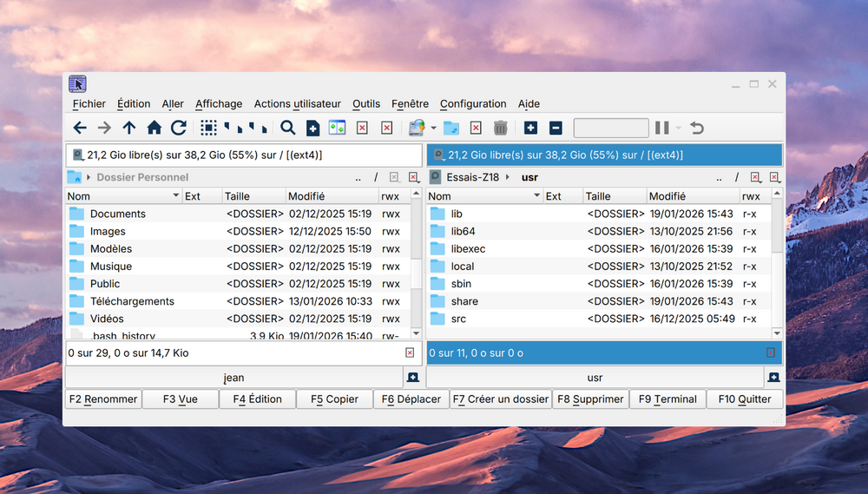This screenshot has height=494, width=868.
Task: Click the dark minus icon in toolbar
Action: (556, 128)
